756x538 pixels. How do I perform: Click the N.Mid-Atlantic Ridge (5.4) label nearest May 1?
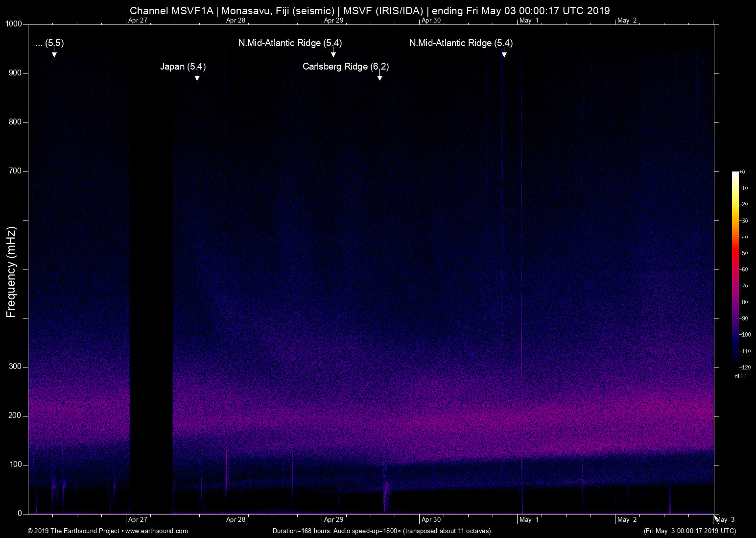pos(461,43)
